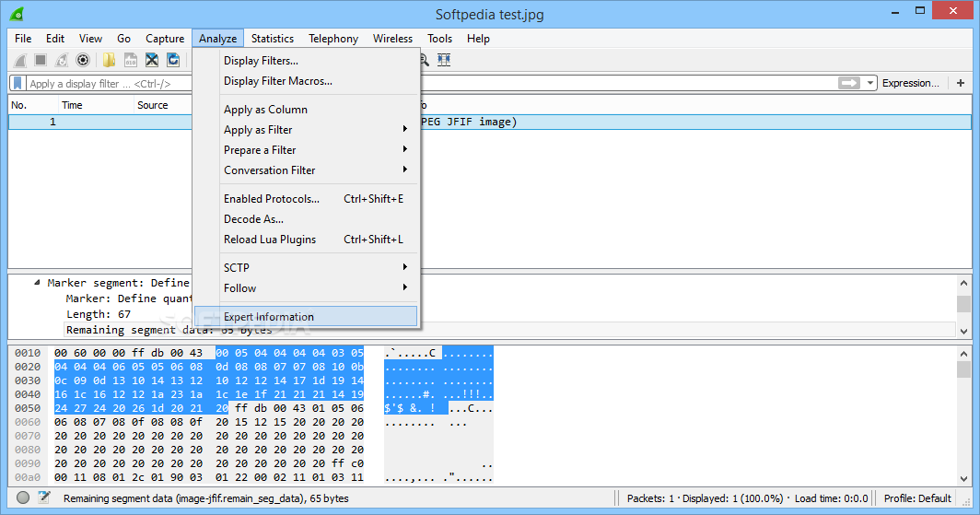Select Expert Information menu entry

(306, 316)
